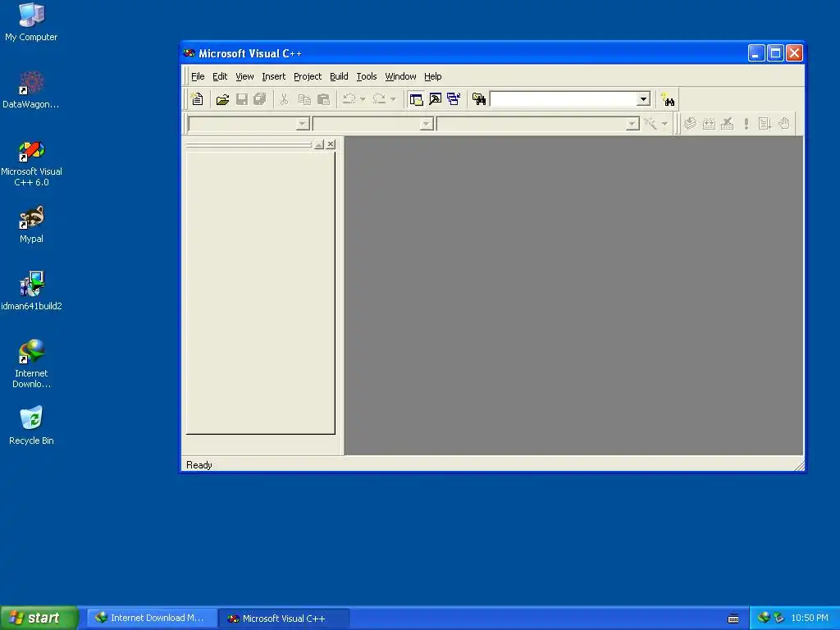
Task: Click the Save diskette icon
Action: [x=242, y=99]
